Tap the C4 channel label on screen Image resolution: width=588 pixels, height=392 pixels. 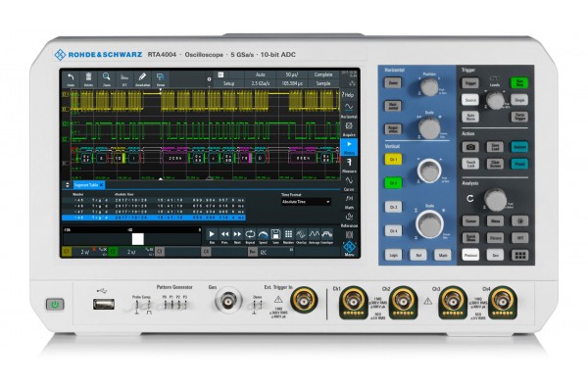point(206,251)
